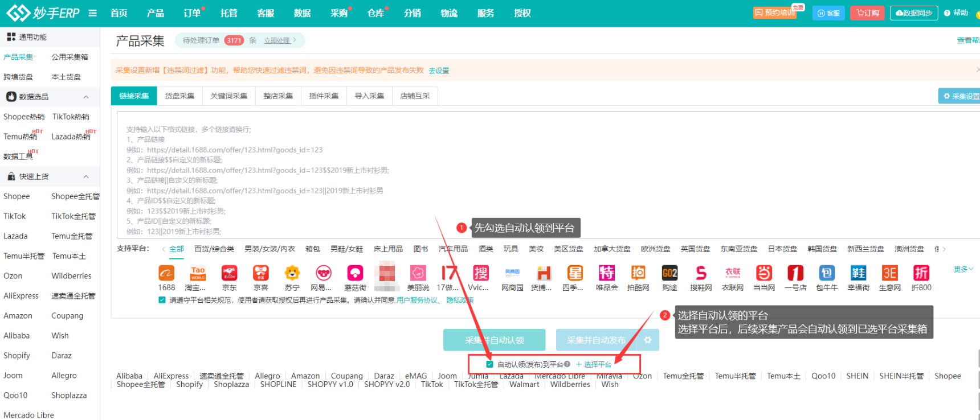Select the 网易 platform icon
980x420 pixels.
click(324, 273)
